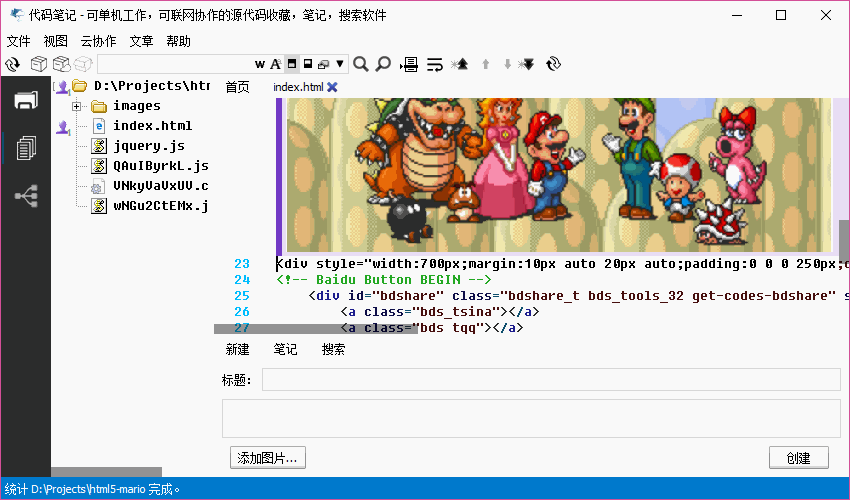Viewport: 850px width, 500px height.
Task: Toggle the word wrap icon
Action: point(435,65)
